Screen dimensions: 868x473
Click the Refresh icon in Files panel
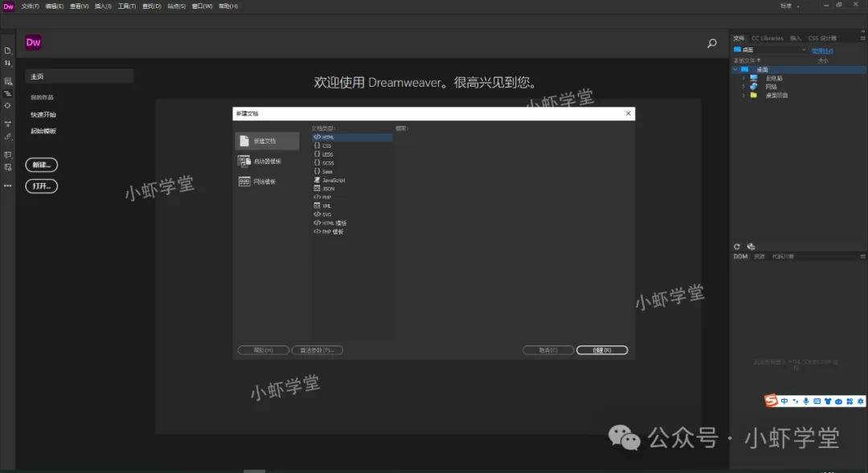[737, 247]
